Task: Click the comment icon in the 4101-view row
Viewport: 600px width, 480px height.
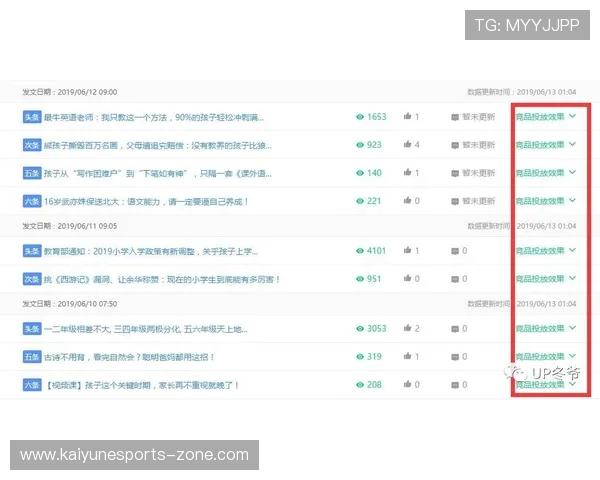Action: coord(455,251)
